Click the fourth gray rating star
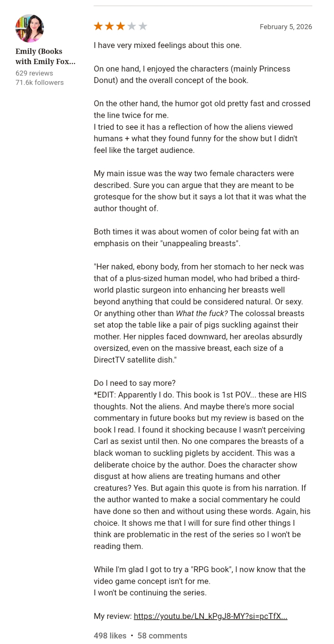 click(132, 26)
